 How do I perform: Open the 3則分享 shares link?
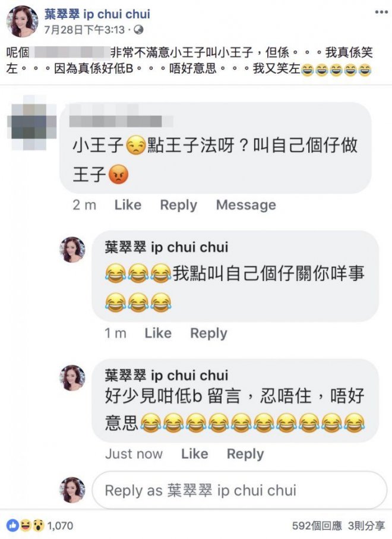coord(366,525)
